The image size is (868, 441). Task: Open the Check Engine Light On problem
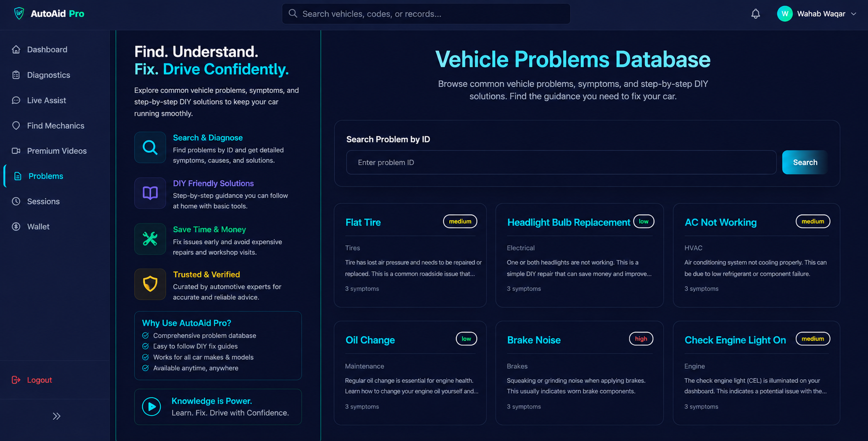[756, 373]
